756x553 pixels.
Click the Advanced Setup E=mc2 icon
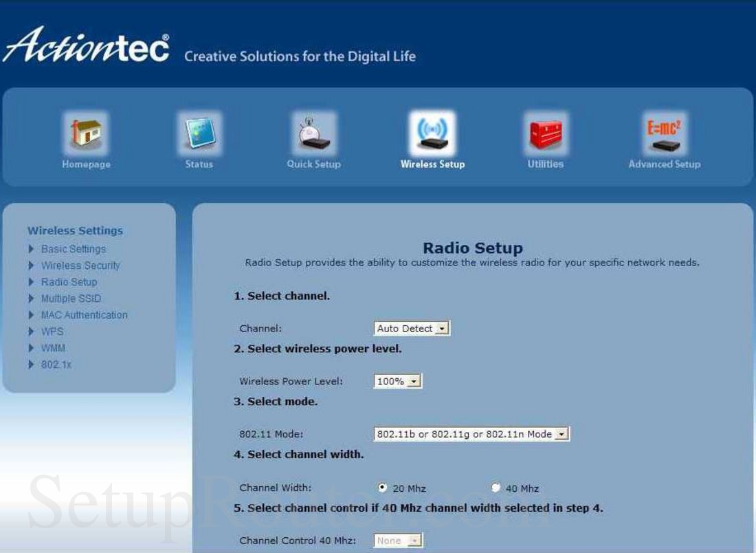coord(664,132)
